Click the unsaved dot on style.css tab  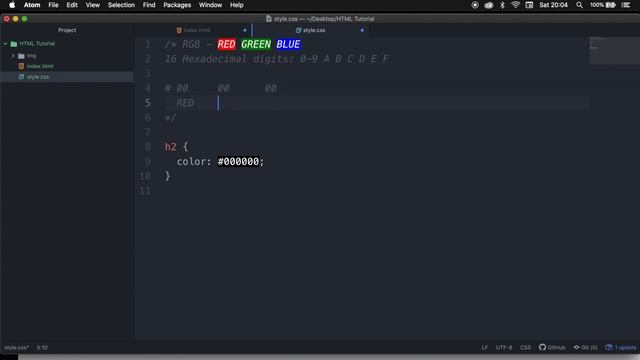(x=362, y=30)
